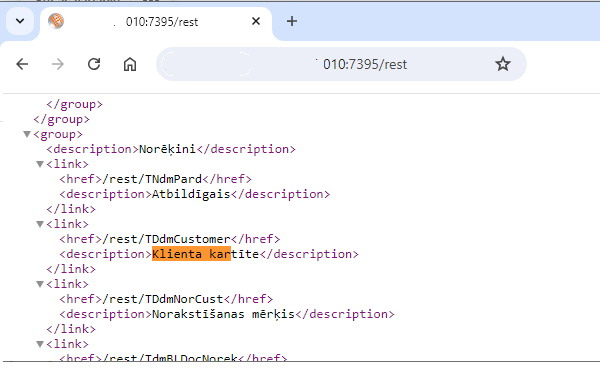Collapse the link node for TDdmCustomer
Viewport: 610px width, 370px height.
point(40,224)
